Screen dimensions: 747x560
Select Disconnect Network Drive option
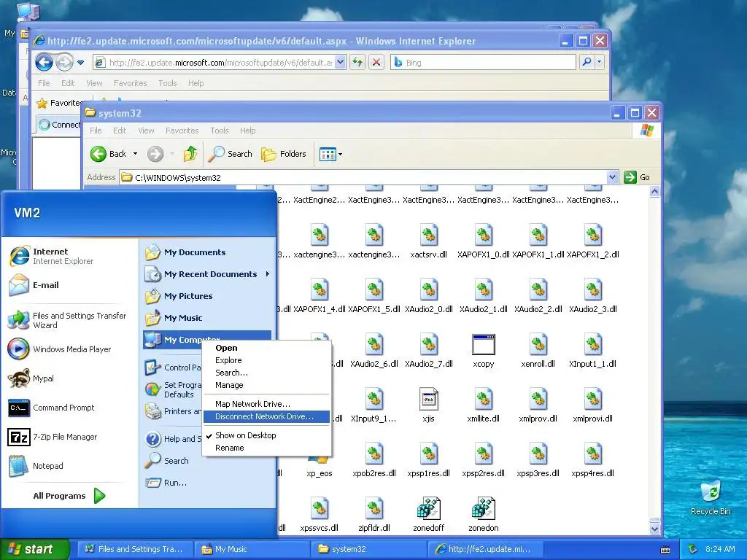pos(266,416)
